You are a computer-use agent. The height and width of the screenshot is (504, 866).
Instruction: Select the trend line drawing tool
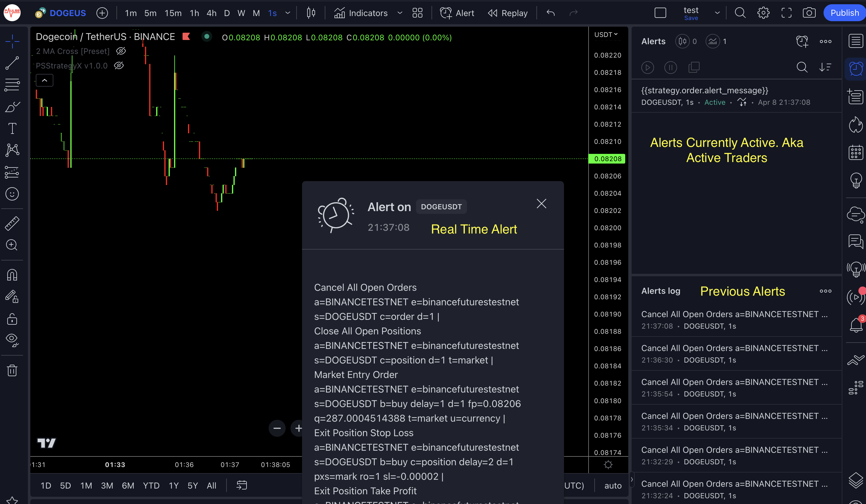point(12,63)
